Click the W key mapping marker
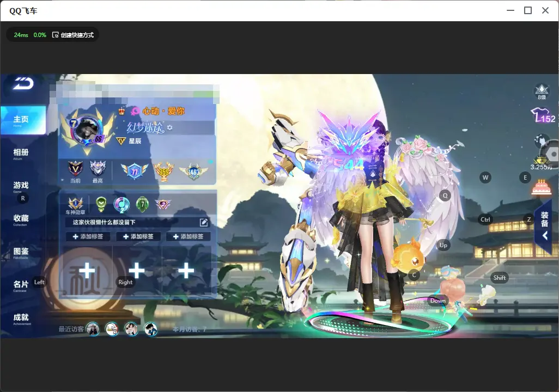This screenshot has height=392, width=559. tap(485, 177)
